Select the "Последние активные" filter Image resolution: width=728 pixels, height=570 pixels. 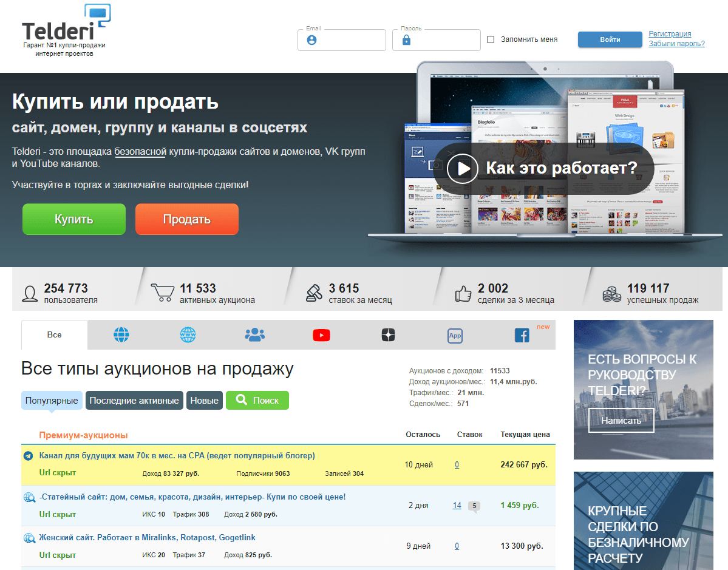pos(134,401)
